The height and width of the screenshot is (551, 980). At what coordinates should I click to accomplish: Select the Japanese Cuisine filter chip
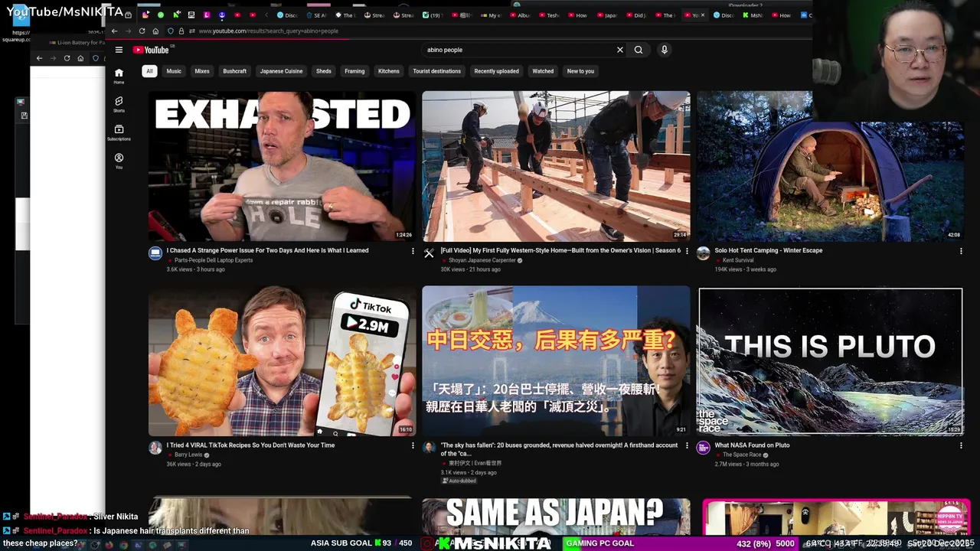click(x=281, y=71)
